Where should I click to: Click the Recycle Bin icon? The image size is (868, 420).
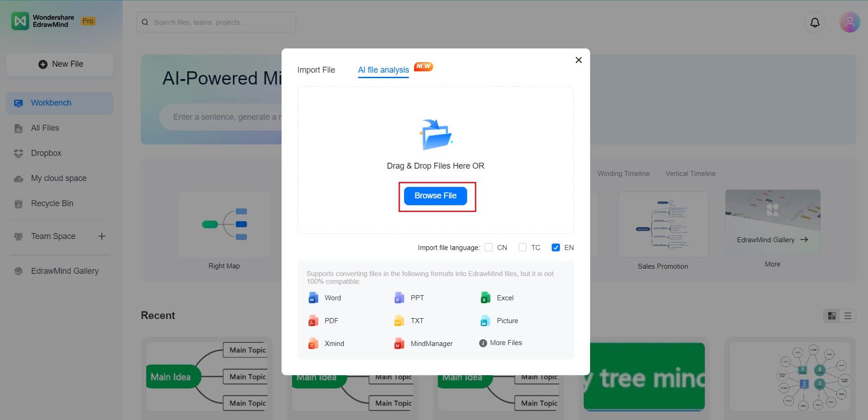(18, 204)
